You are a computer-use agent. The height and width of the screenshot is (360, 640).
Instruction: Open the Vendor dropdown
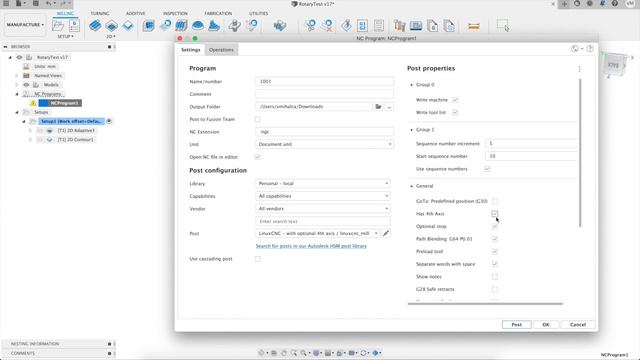pos(323,209)
